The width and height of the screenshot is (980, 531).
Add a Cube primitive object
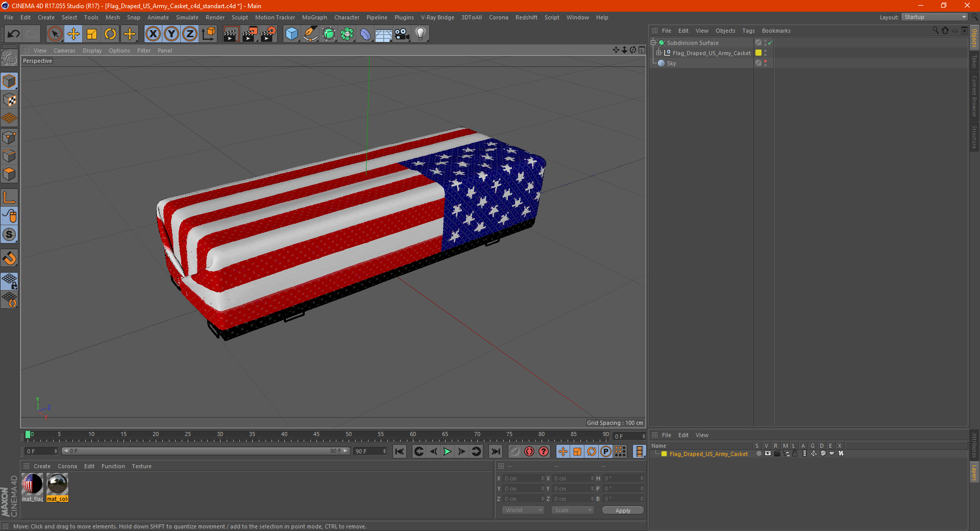click(291, 34)
